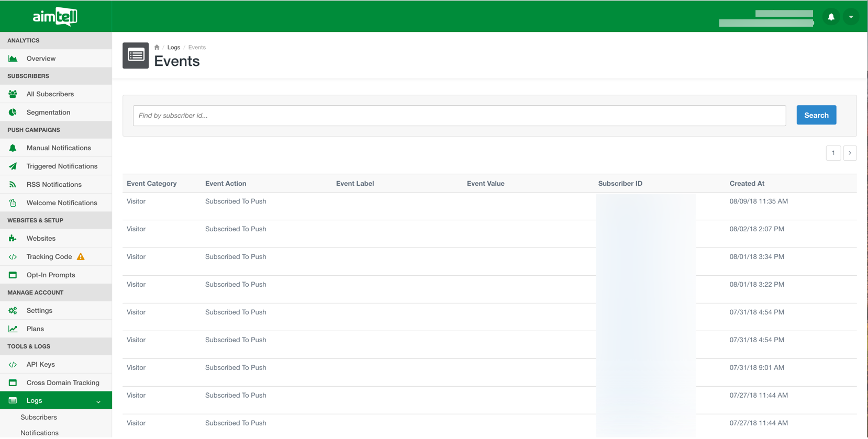Screen dimensions: 868x439
Task: Select page 1 in pagination
Action: coord(833,153)
